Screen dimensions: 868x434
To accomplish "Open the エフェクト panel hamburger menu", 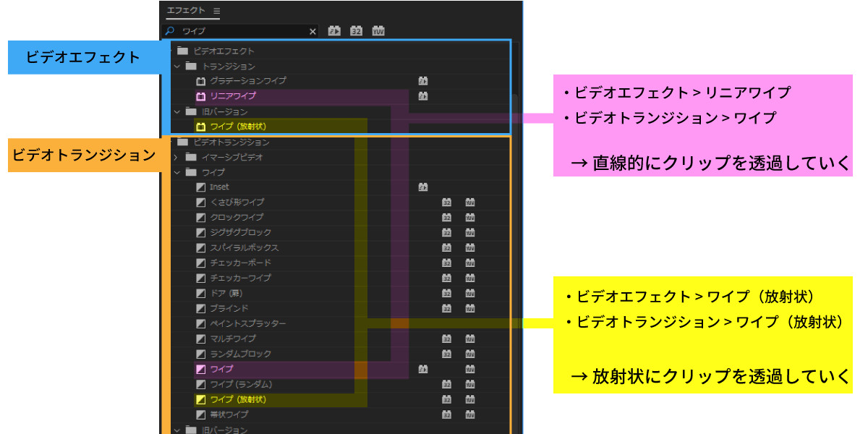I will (217, 12).
